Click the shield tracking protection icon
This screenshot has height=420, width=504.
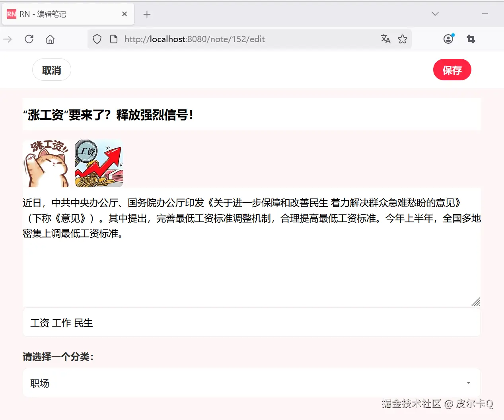97,39
